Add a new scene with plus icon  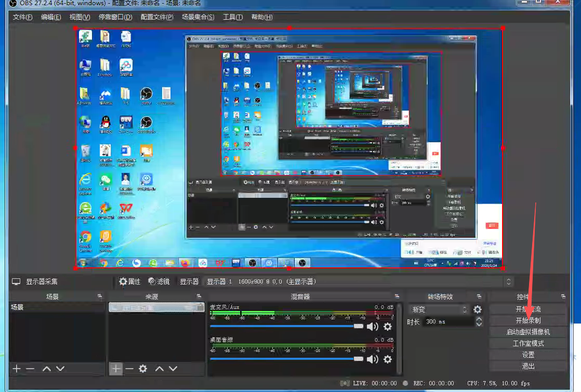coord(17,369)
